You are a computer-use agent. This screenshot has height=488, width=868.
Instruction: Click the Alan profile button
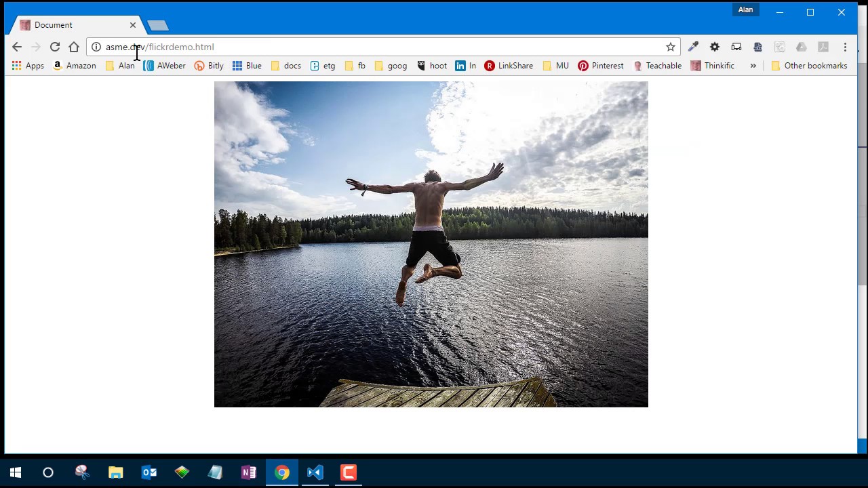(x=745, y=9)
